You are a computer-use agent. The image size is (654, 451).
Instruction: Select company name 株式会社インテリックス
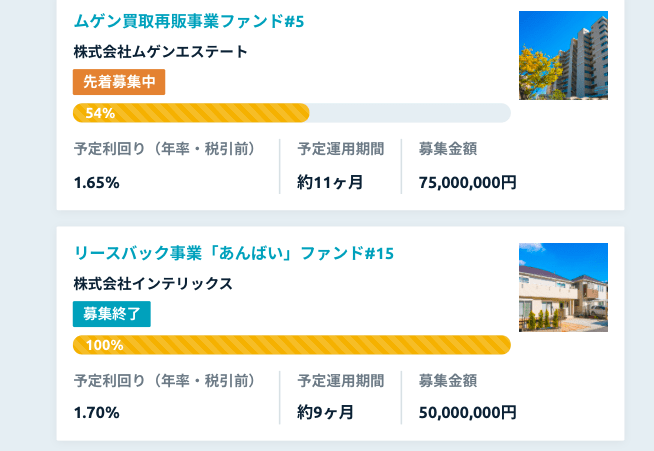153,284
